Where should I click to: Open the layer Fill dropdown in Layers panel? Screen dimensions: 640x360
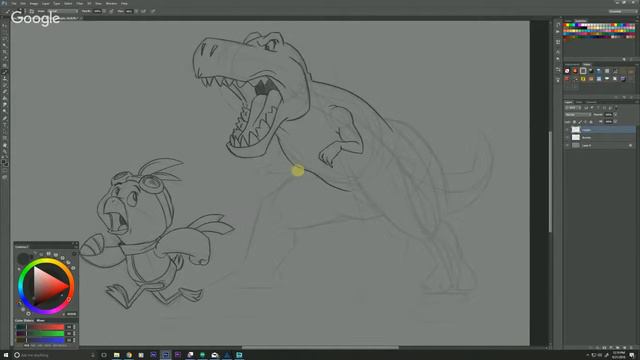pyautogui.click(x=615, y=122)
